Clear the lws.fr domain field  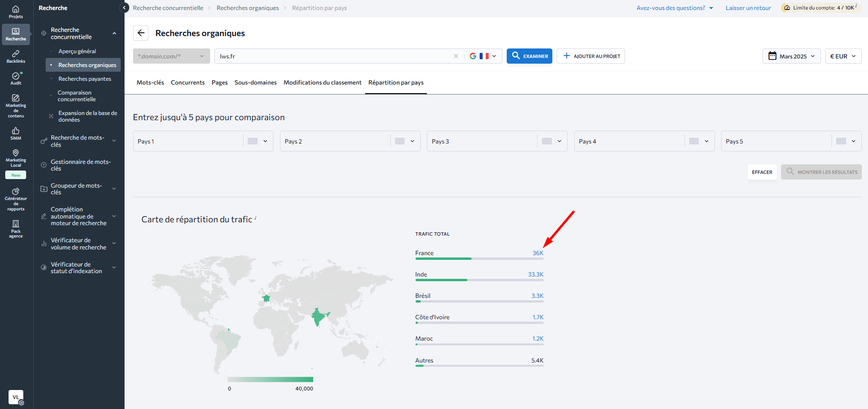456,56
